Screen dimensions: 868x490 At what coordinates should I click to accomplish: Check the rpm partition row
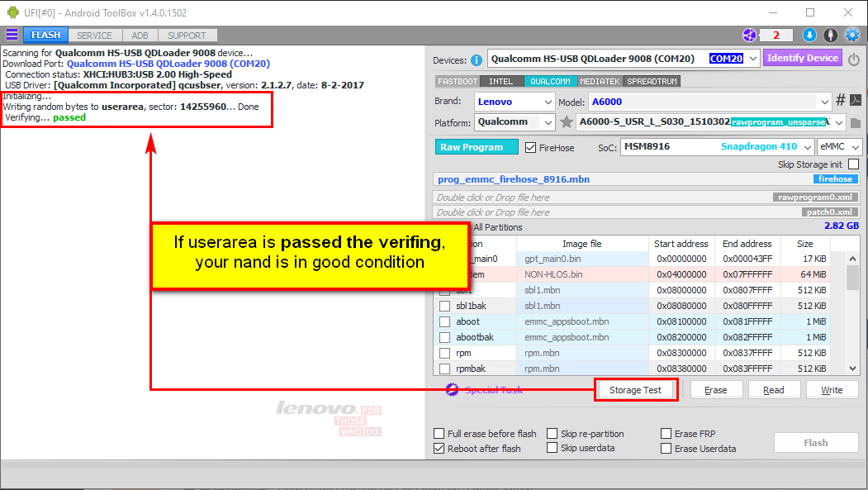[444, 353]
